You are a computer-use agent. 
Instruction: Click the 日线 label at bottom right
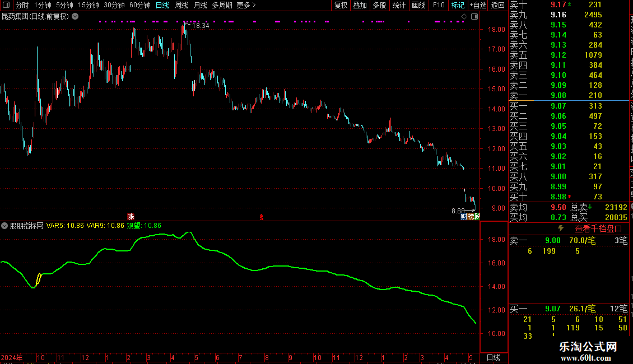[x=494, y=357]
